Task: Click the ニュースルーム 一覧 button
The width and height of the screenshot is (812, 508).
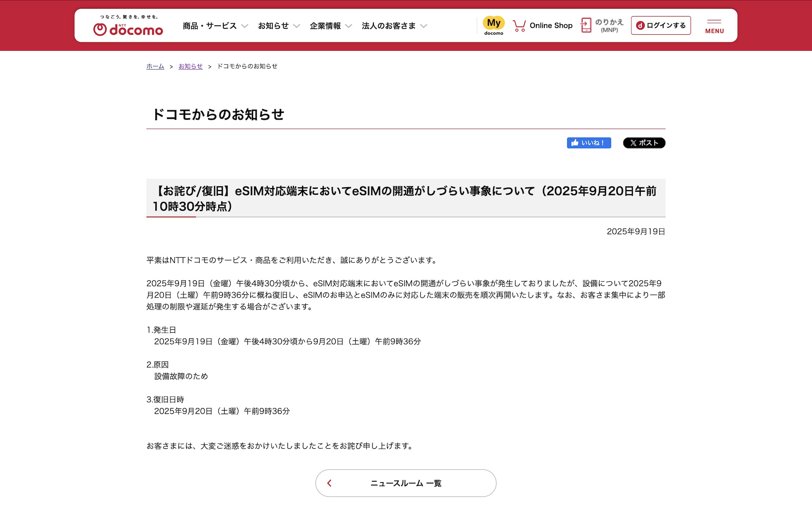Action: 406,483
